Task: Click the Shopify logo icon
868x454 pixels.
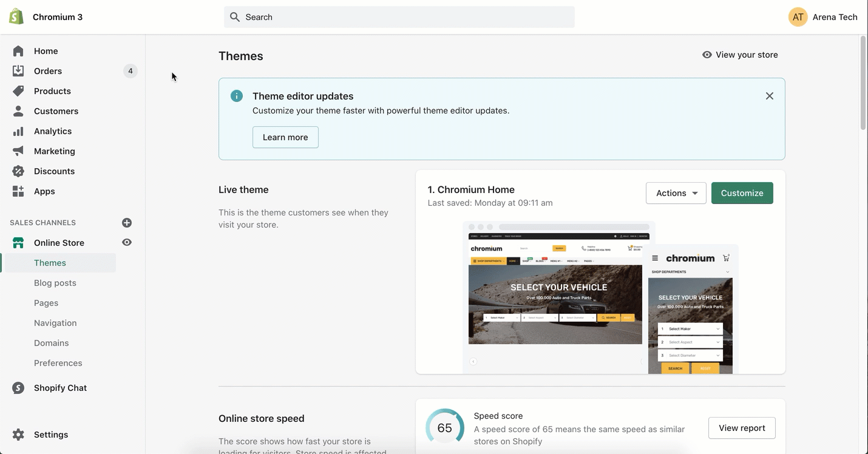Action: (16, 17)
